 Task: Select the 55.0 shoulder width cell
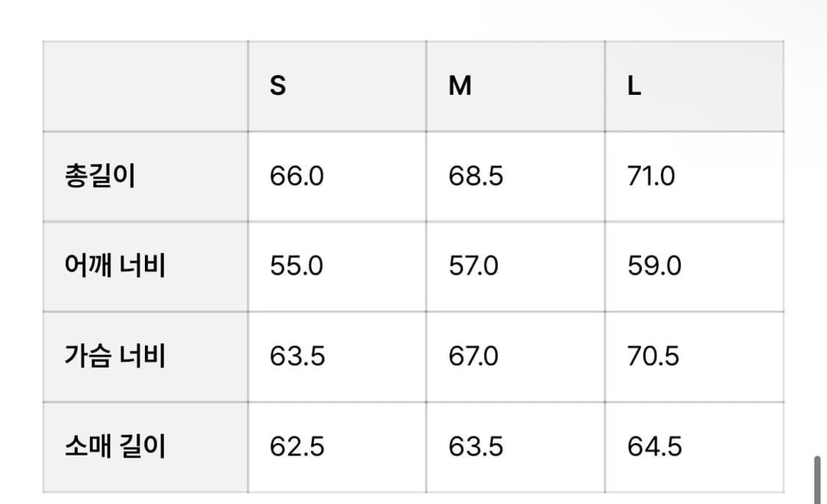pyautogui.click(x=296, y=266)
